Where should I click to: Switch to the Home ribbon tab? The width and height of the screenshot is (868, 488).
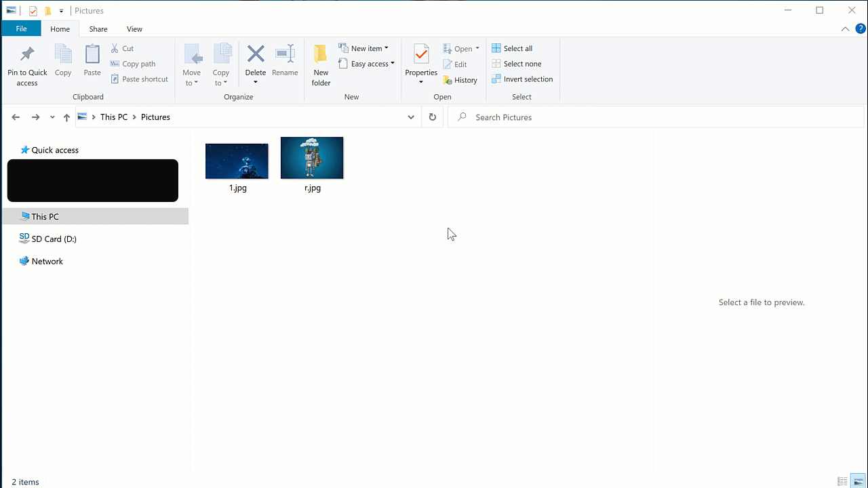[x=60, y=29]
